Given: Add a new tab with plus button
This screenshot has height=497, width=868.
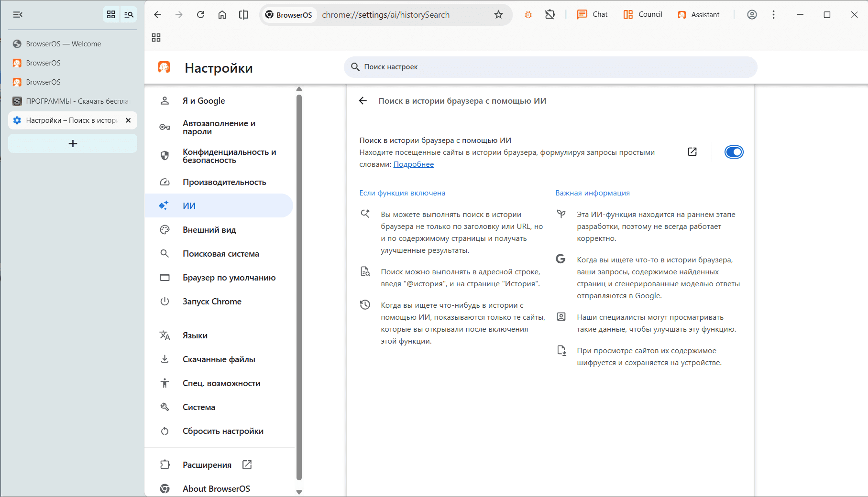Looking at the screenshot, I should pos(73,143).
